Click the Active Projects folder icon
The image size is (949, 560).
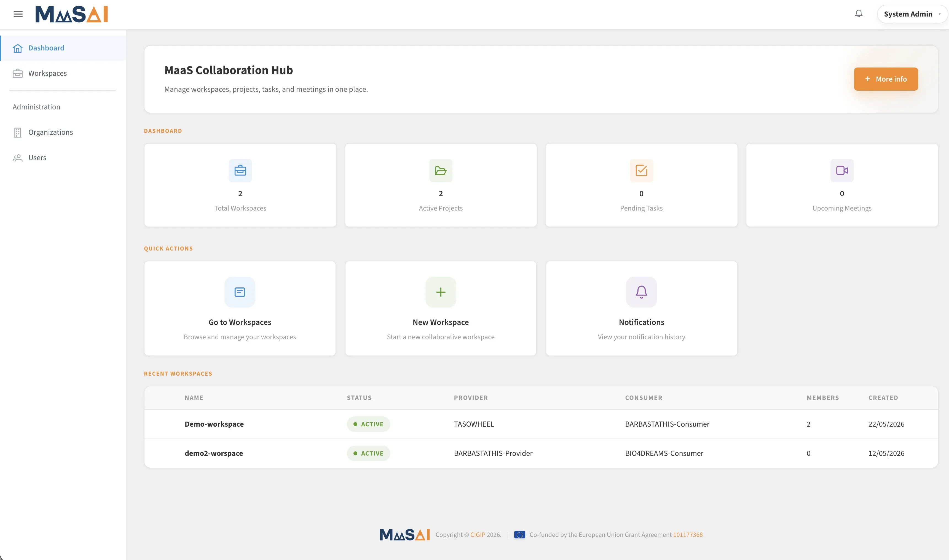(x=441, y=171)
